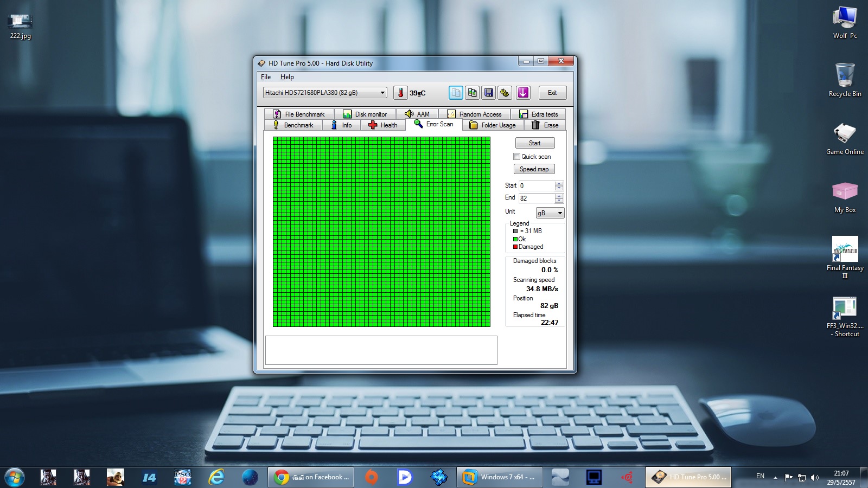Open the File menu
Screen dimensions: 868x488
[266, 77]
